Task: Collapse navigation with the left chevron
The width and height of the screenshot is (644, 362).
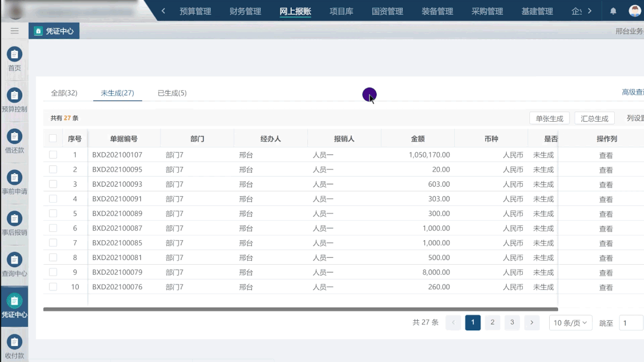Action: point(162,10)
